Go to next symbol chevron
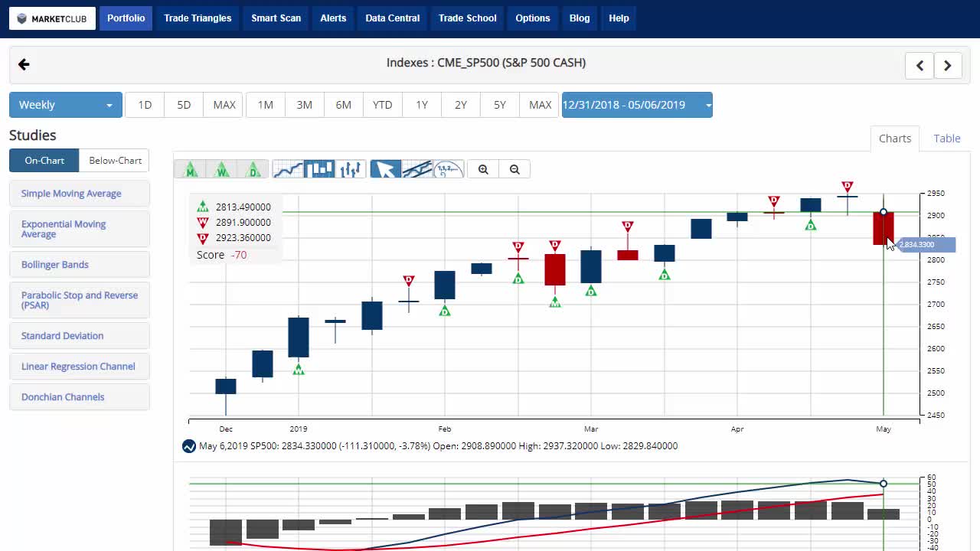 point(948,66)
